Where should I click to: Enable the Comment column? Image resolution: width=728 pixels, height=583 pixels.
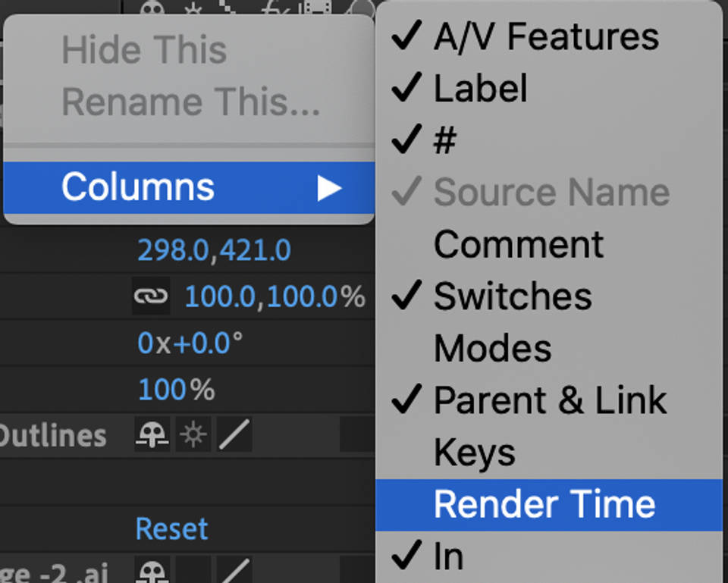517,244
